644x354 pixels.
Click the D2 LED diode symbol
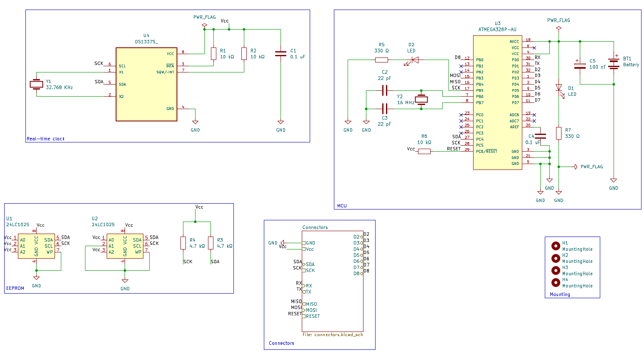tap(412, 61)
